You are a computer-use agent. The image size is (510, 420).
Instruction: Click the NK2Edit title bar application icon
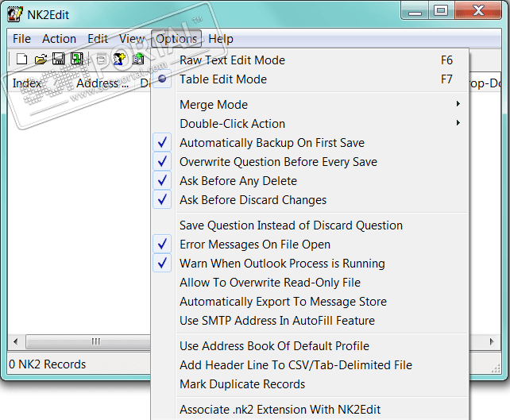click(14, 14)
